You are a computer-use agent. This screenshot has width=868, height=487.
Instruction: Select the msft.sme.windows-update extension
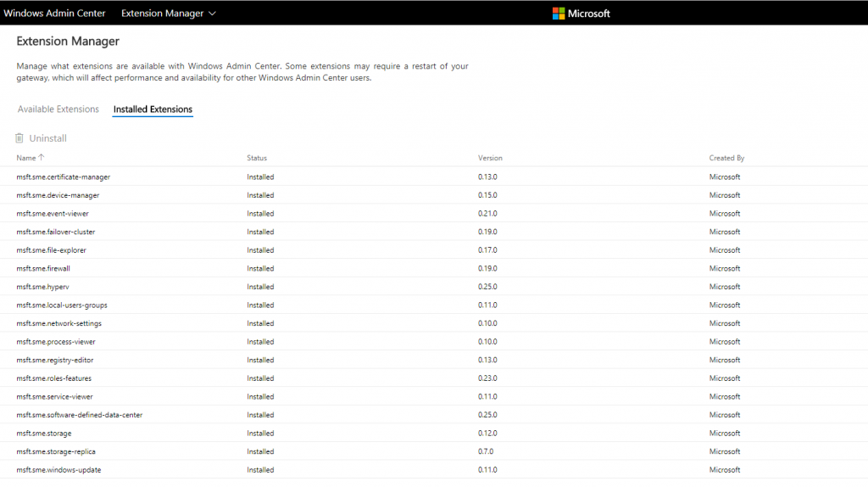58,469
